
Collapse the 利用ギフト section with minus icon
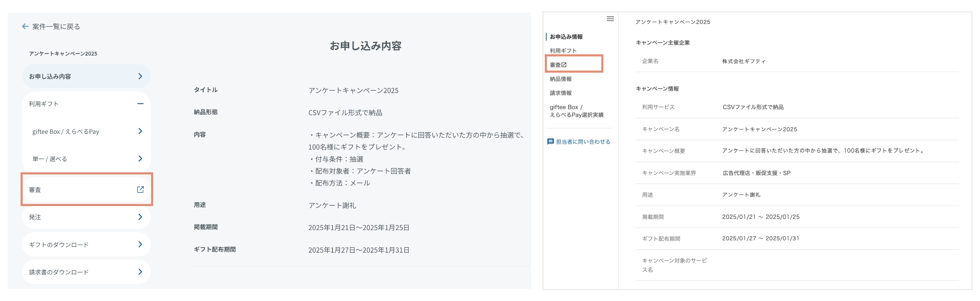(140, 103)
